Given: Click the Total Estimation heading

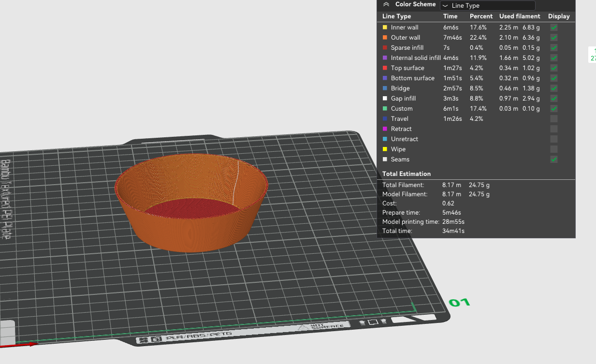Looking at the screenshot, I should (407, 174).
